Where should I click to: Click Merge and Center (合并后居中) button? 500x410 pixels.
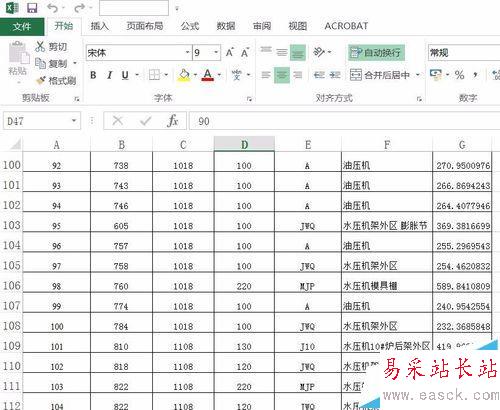click(380, 75)
